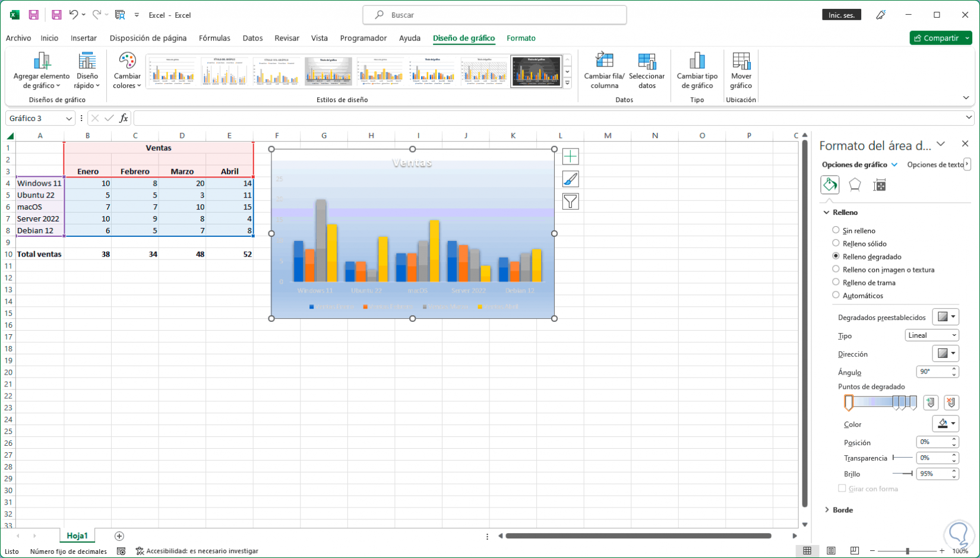Open Degradados preestablecidos dropdown
The width and height of the screenshot is (980, 558).
click(x=946, y=317)
